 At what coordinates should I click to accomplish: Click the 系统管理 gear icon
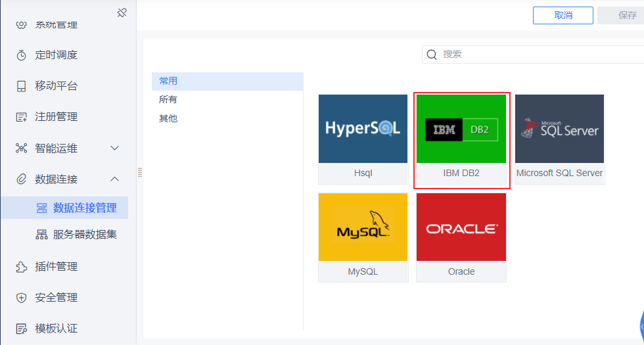tap(21, 25)
